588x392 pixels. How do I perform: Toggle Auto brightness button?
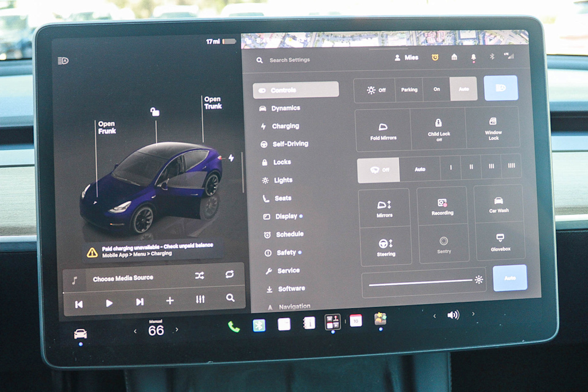tap(510, 278)
